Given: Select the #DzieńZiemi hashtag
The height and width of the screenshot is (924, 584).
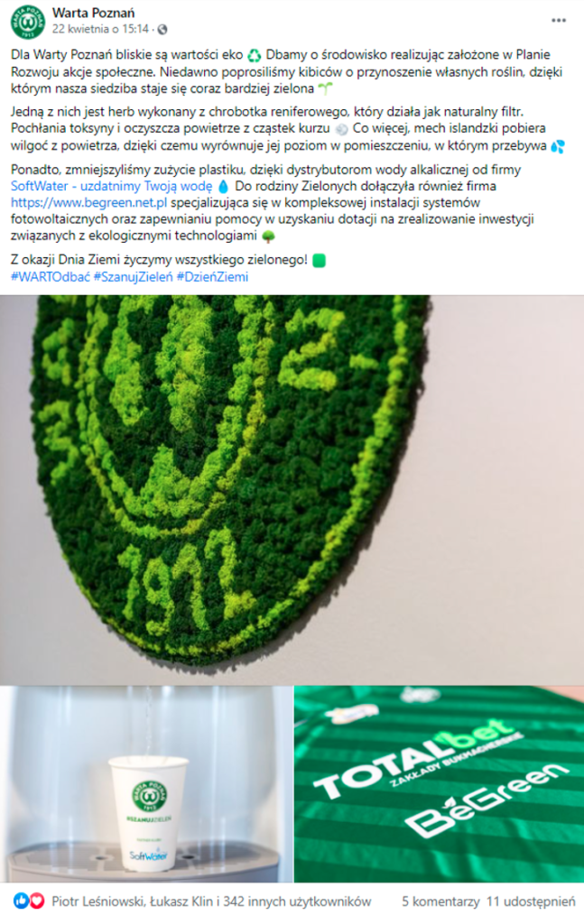Looking at the screenshot, I should (212, 277).
